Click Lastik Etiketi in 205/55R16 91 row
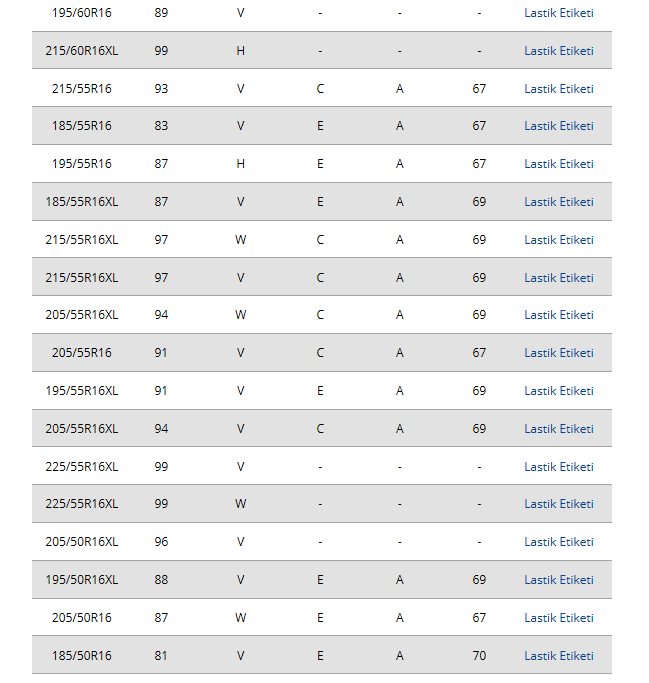 pos(558,353)
